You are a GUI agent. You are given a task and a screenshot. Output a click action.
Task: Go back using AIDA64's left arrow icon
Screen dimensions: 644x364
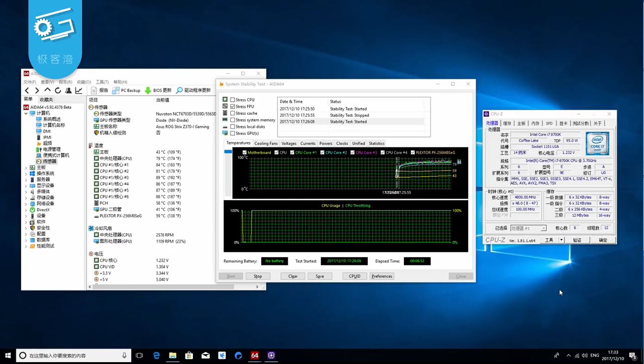click(x=27, y=90)
